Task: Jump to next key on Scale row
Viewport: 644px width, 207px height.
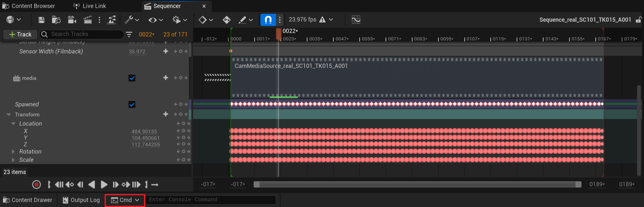Action: click(x=189, y=160)
